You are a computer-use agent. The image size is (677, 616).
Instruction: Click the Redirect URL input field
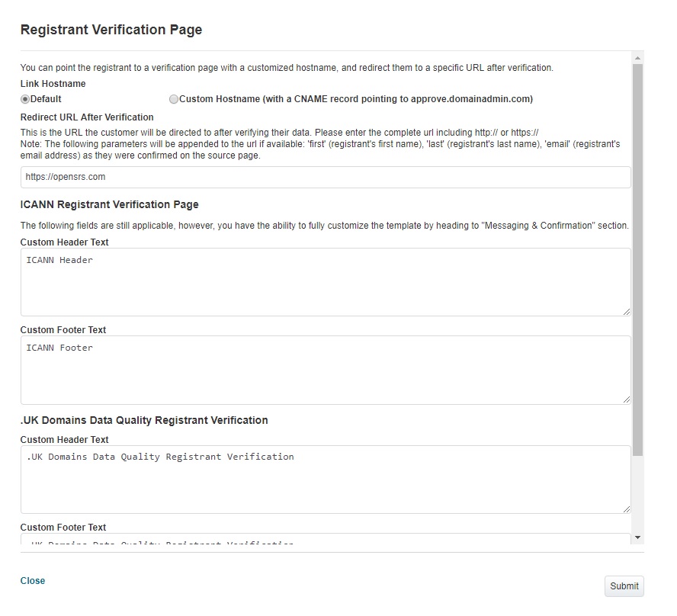pos(326,177)
